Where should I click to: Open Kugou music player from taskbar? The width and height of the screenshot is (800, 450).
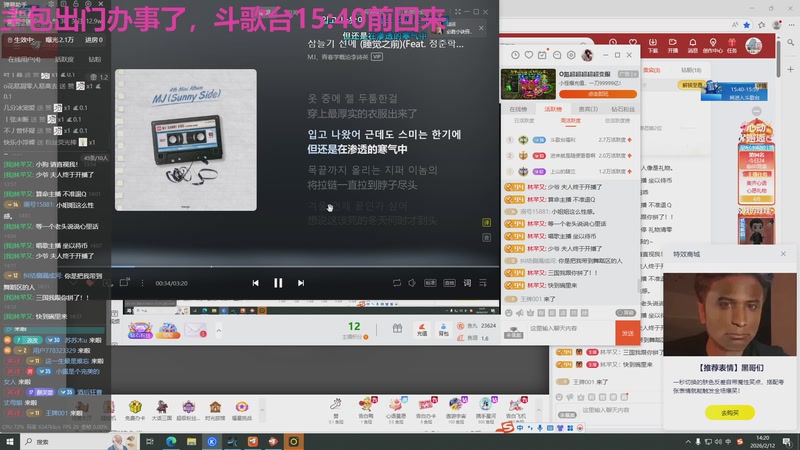[212, 441]
